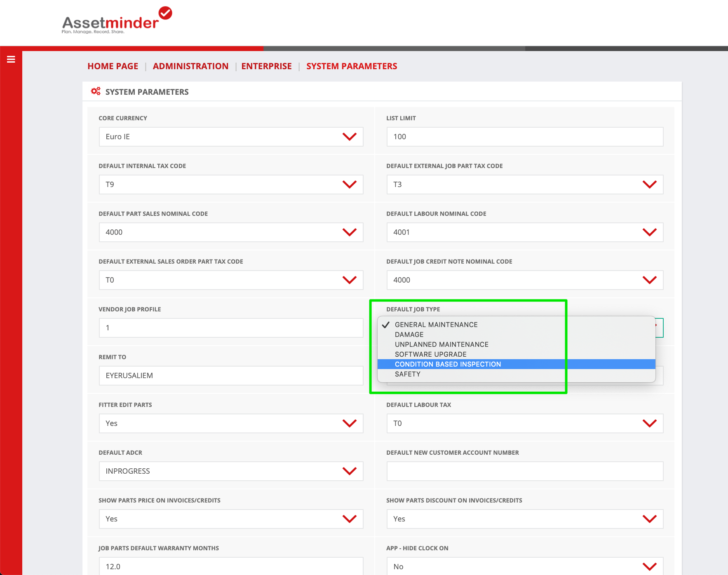728x575 pixels.
Task: Click the System Parameters gear icon
Action: click(x=96, y=91)
